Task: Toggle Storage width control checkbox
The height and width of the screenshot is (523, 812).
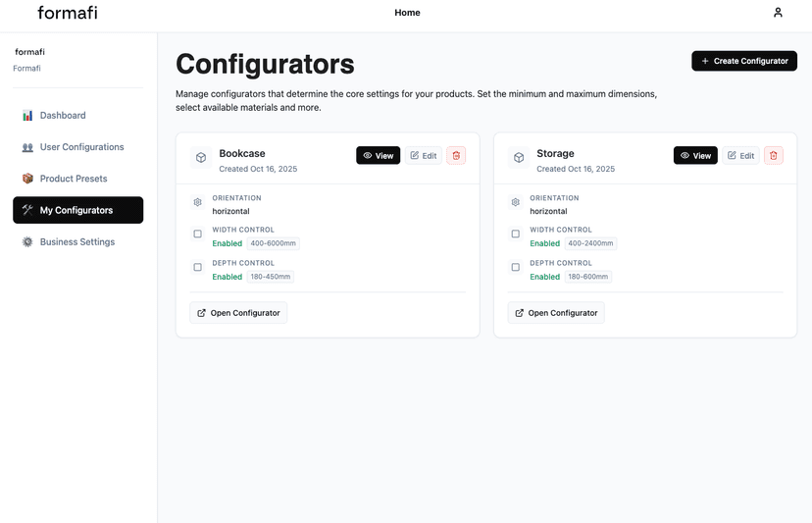Action: [516, 235]
